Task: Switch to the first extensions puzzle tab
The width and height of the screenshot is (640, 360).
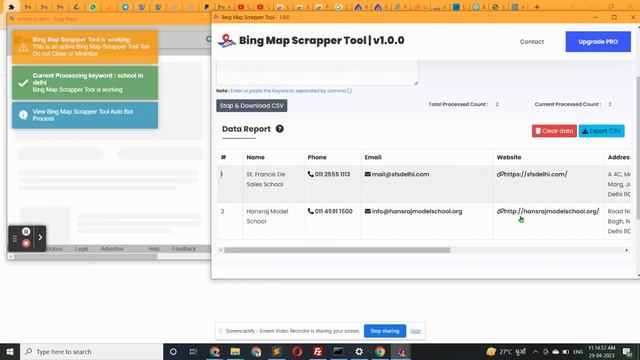Action: 11,7
